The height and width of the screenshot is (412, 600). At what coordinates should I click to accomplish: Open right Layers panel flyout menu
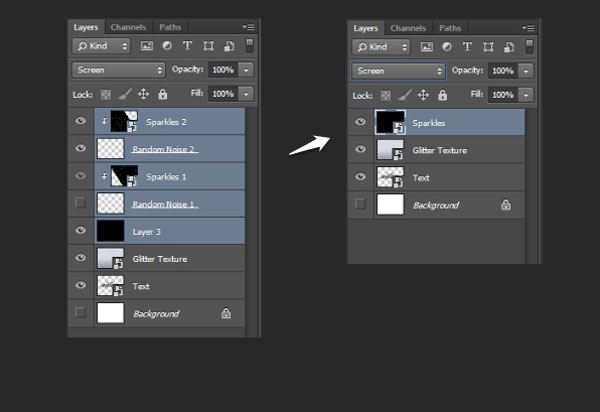528,28
